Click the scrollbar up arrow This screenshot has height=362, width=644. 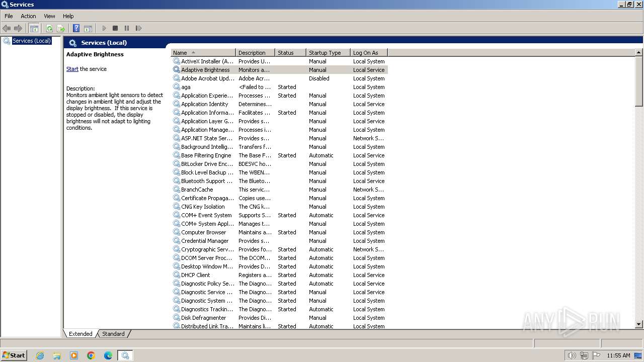639,52
